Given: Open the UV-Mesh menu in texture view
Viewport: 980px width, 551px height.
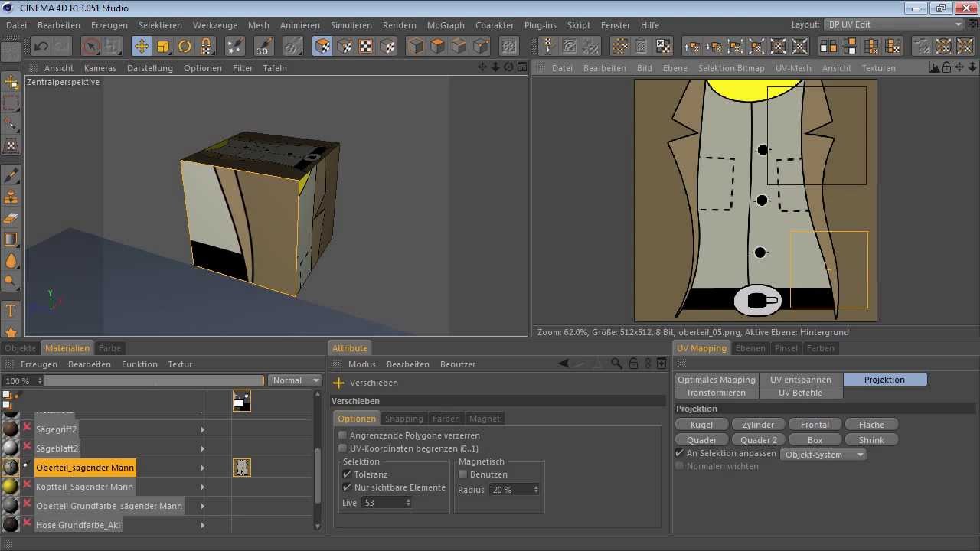Looking at the screenshot, I should point(793,68).
